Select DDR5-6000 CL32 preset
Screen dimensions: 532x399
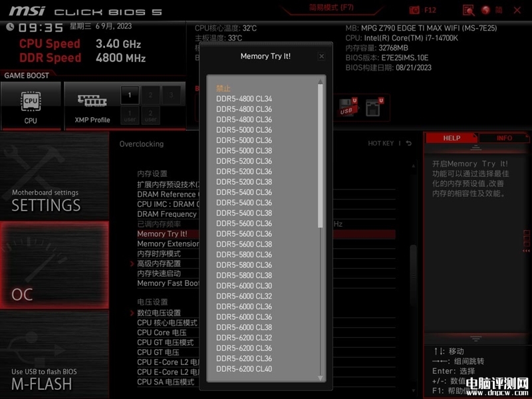244,296
